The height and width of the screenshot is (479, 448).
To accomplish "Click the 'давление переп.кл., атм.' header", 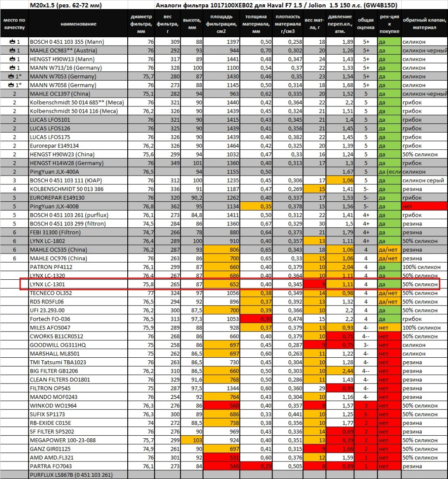I will [x=340, y=24].
